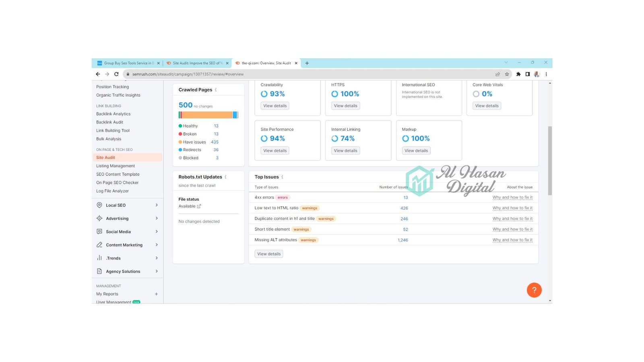Open On Page SEO Checker

tap(118, 183)
